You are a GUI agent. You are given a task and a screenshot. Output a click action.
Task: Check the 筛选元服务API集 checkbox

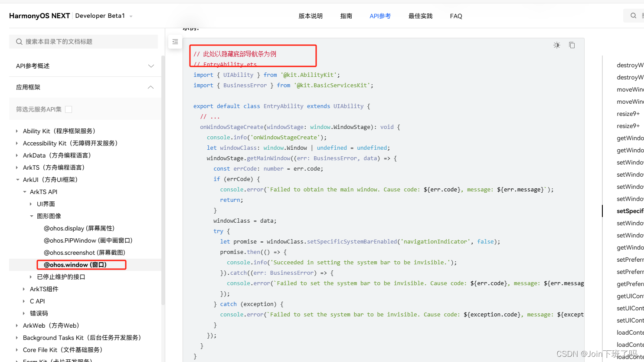tap(69, 109)
